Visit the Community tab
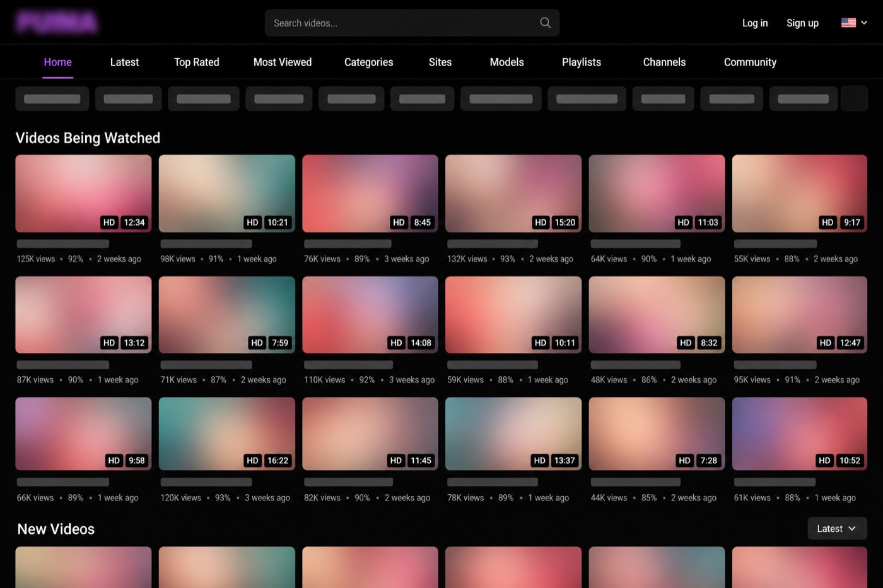Screen dimensions: 883x588 [x=750, y=62]
